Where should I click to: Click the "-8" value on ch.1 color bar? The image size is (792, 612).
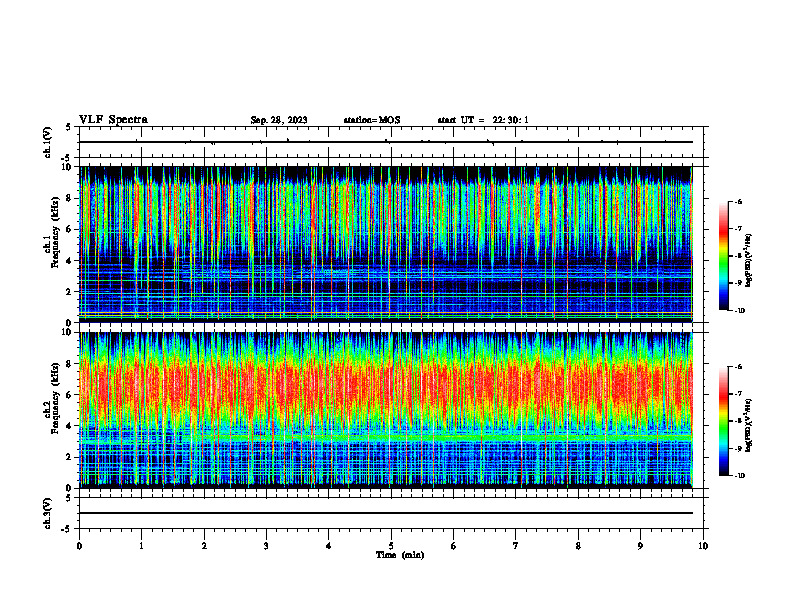pyautogui.click(x=738, y=256)
